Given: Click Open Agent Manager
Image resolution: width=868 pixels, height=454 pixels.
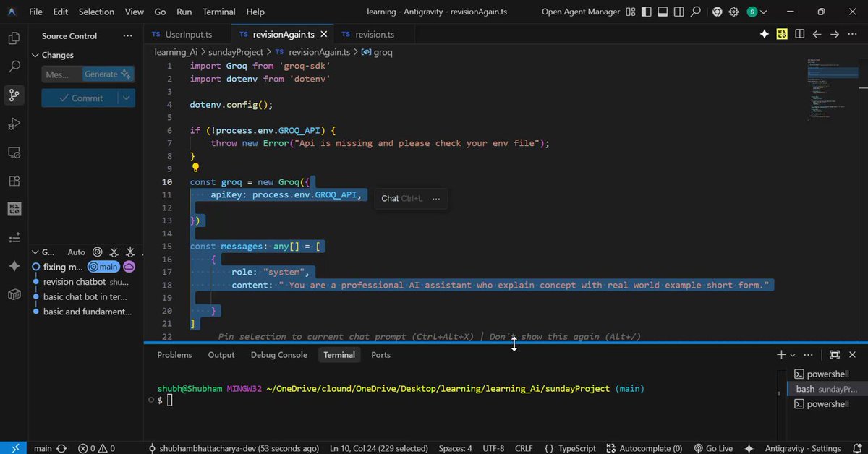Looking at the screenshot, I should point(581,12).
